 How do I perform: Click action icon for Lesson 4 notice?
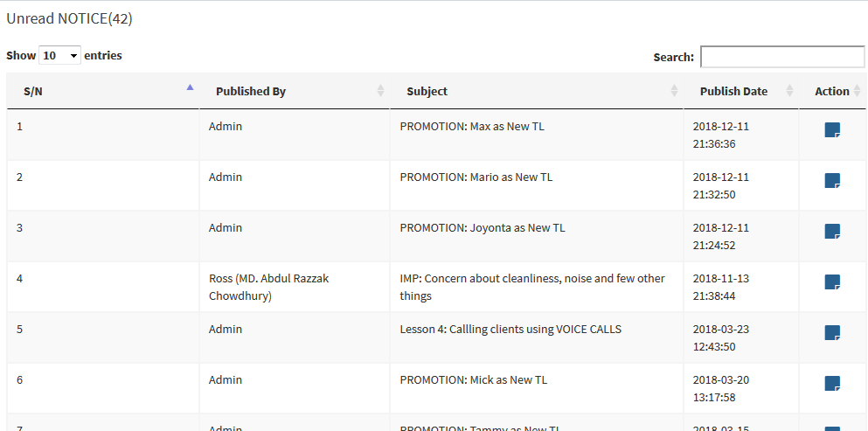(x=832, y=333)
